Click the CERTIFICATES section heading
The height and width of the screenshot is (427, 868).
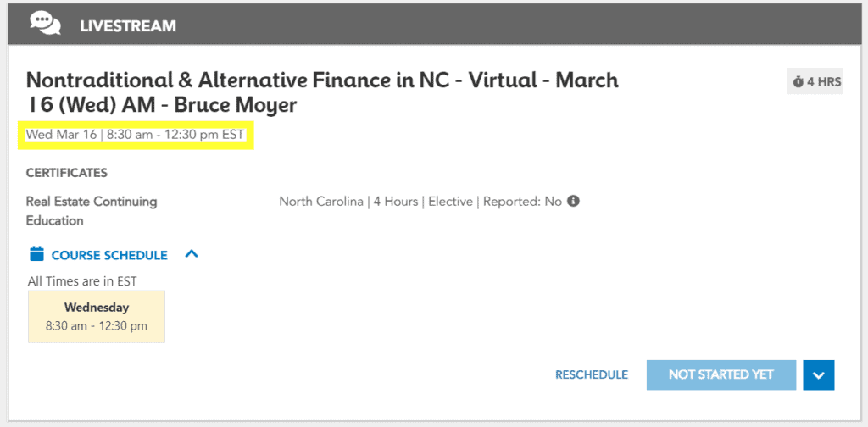tap(66, 173)
